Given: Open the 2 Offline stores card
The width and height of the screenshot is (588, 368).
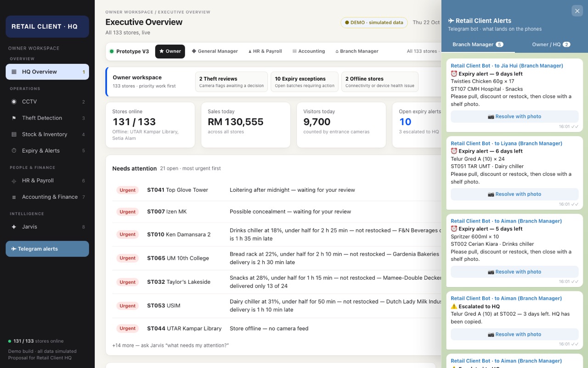Looking at the screenshot, I should pyautogui.click(x=380, y=82).
